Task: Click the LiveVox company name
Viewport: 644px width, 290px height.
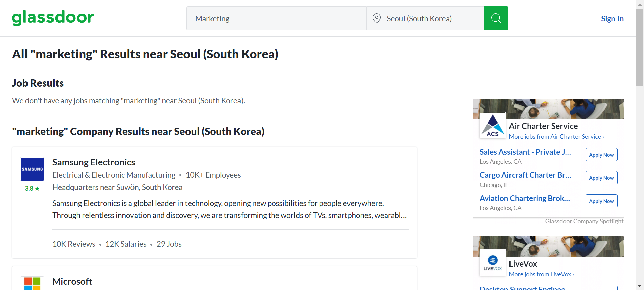Action: (x=523, y=264)
